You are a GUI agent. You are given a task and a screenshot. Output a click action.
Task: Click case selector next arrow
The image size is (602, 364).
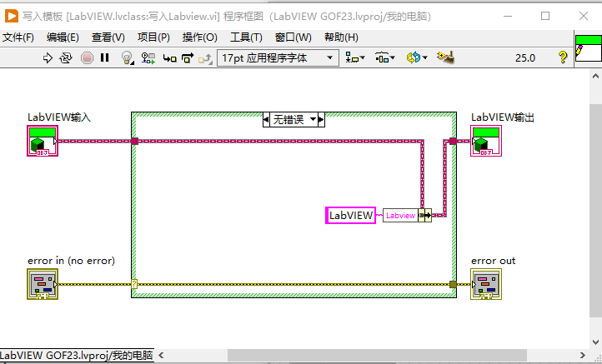pos(321,120)
